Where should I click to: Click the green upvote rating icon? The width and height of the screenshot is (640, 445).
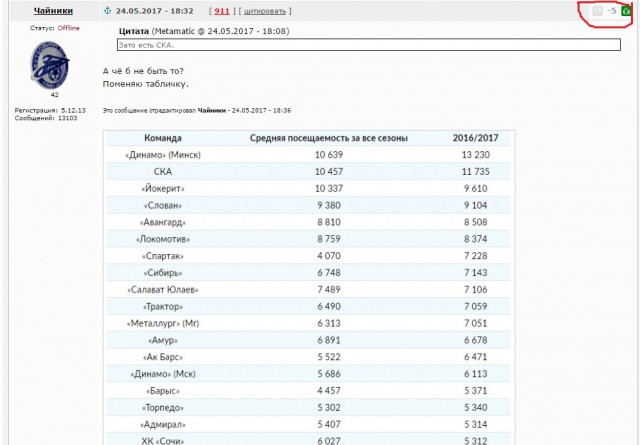click(x=626, y=11)
